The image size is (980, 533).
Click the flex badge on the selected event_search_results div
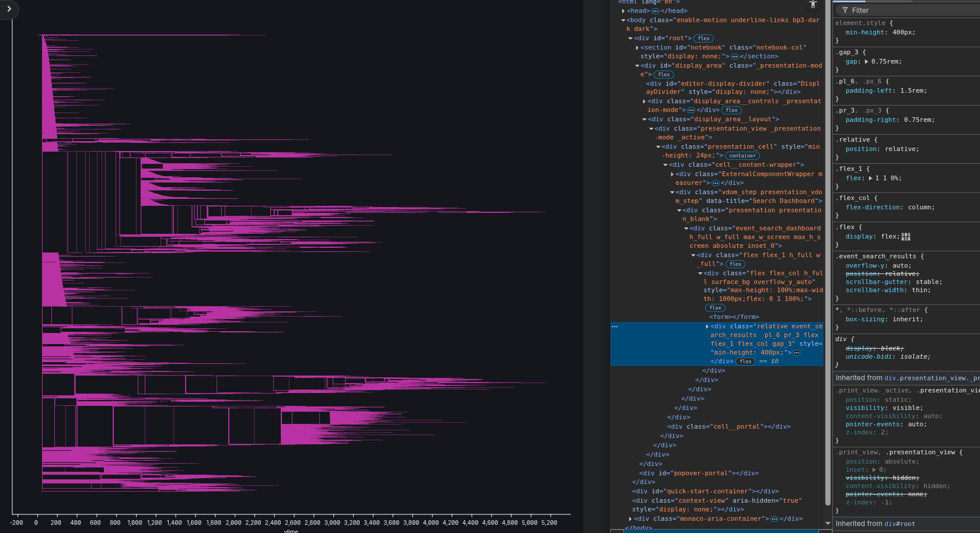(745, 362)
